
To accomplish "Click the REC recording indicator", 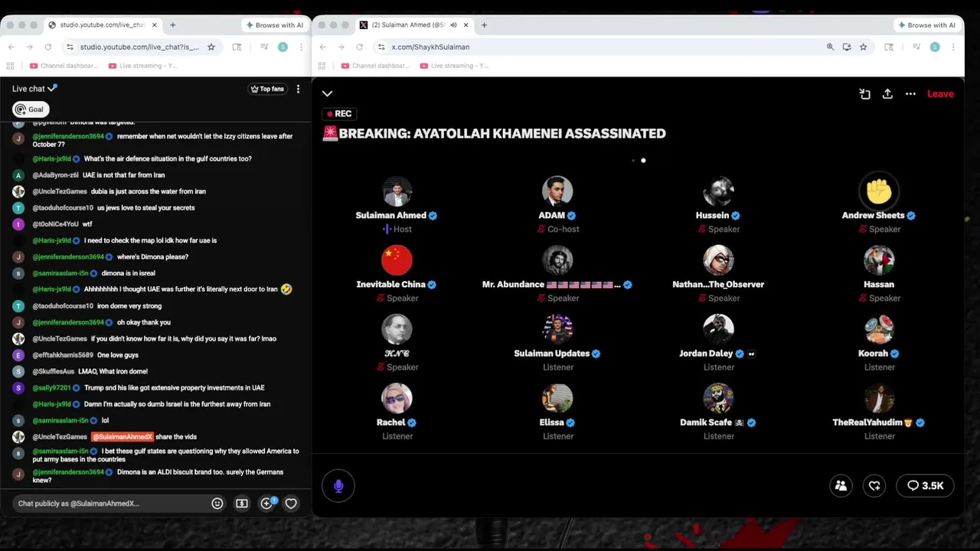I will click(338, 114).
